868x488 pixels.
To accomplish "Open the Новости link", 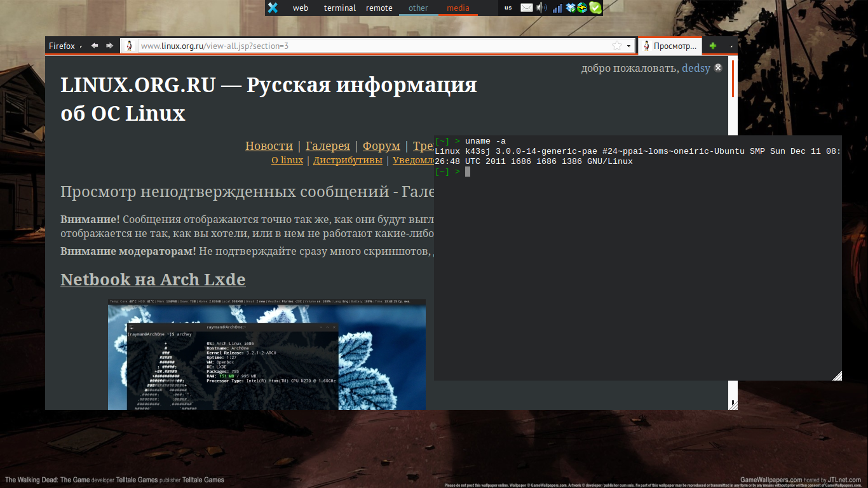I will 269,146.
